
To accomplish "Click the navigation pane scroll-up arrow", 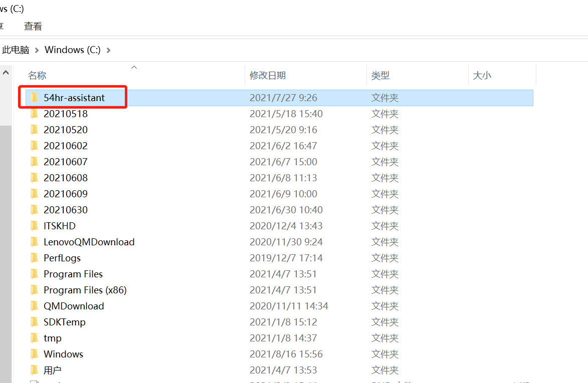I will (6, 73).
